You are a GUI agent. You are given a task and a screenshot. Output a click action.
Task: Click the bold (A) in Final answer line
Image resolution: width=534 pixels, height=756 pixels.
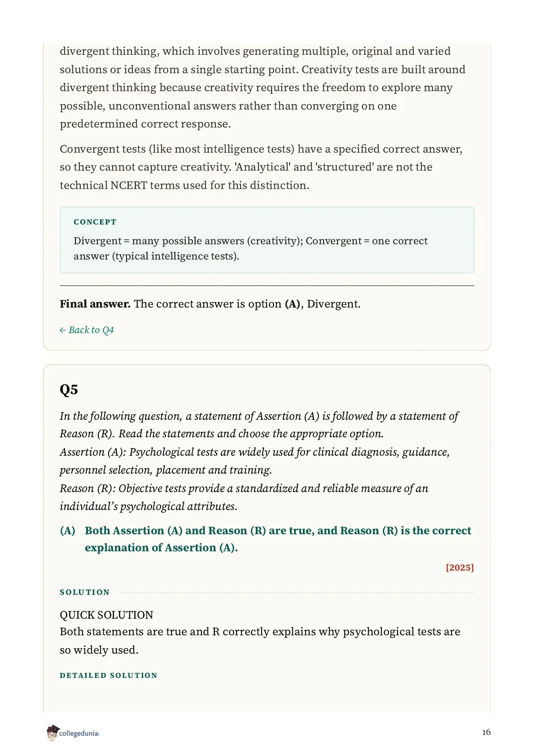pyautogui.click(x=293, y=304)
